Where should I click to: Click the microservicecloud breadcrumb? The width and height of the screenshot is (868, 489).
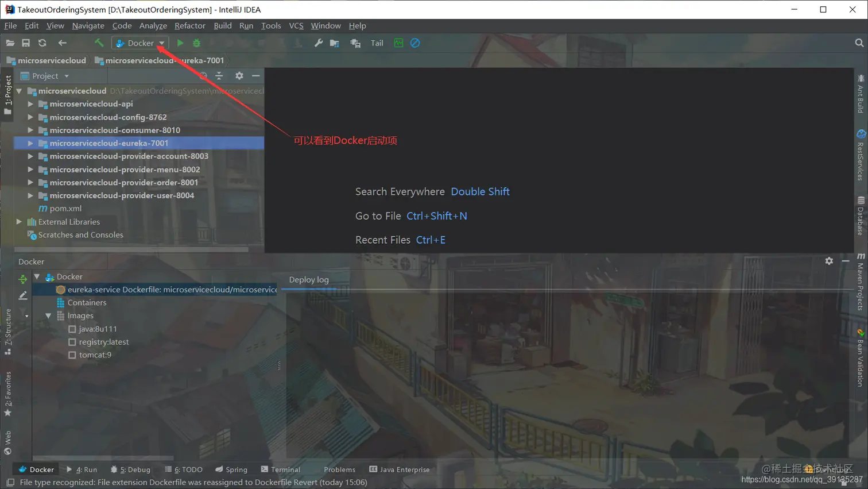(x=52, y=60)
